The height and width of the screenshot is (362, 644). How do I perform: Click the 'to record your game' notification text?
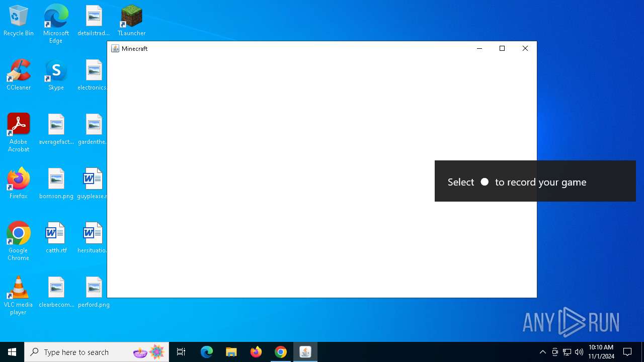tap(541, 182)
